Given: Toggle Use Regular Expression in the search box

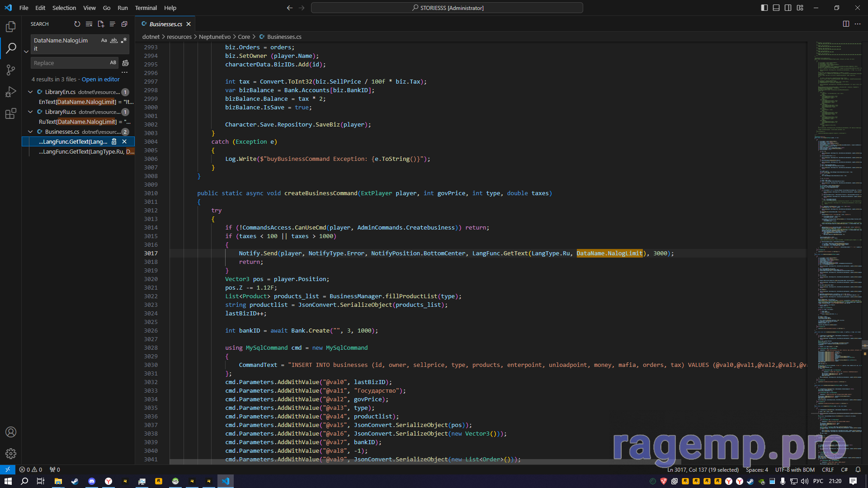Looking at the screenshot, I should [124, 40].
